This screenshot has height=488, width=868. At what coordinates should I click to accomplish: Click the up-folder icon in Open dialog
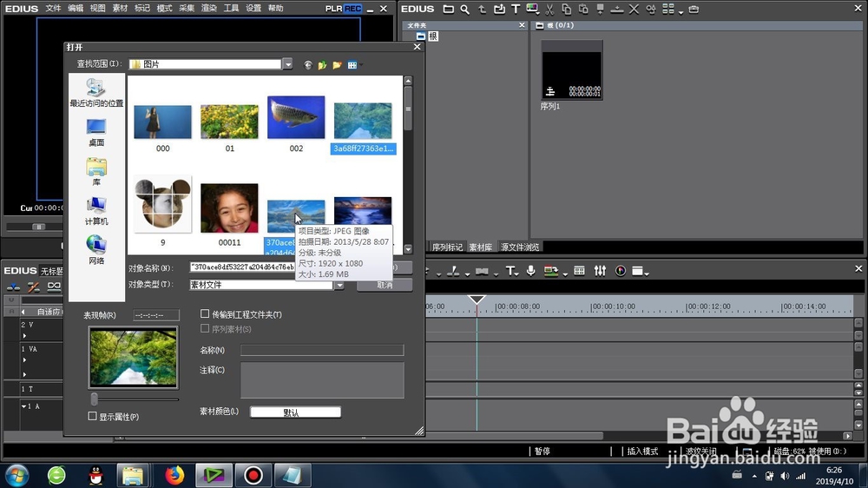point(322,65)
